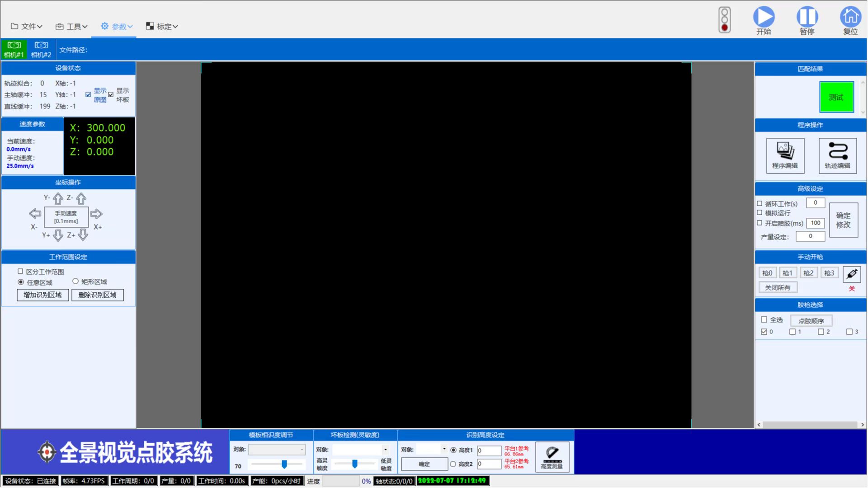The width and height of the screenshot is (868, 488).
Task: Click the template similarity slider handle
Action: [x=284, y=464]
